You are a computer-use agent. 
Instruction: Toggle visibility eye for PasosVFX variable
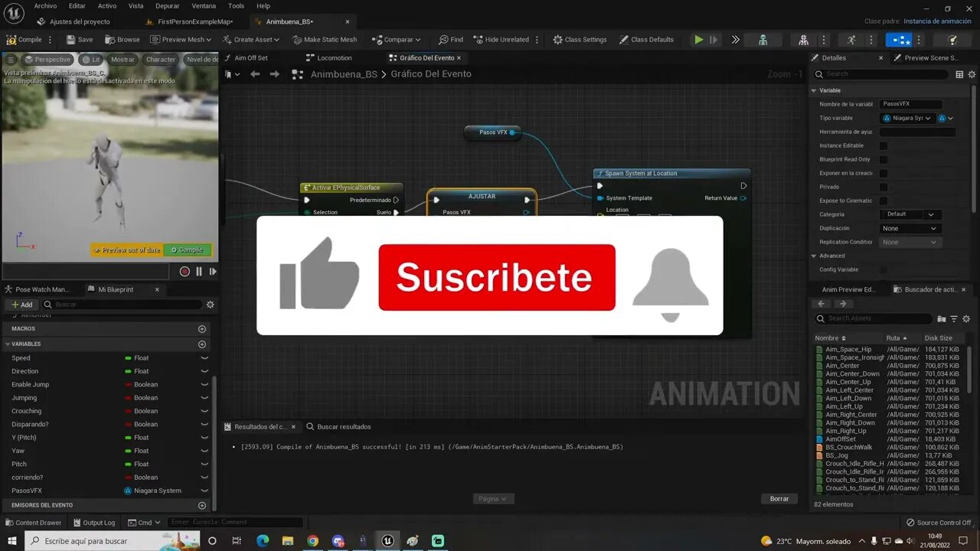coord(204,491)
